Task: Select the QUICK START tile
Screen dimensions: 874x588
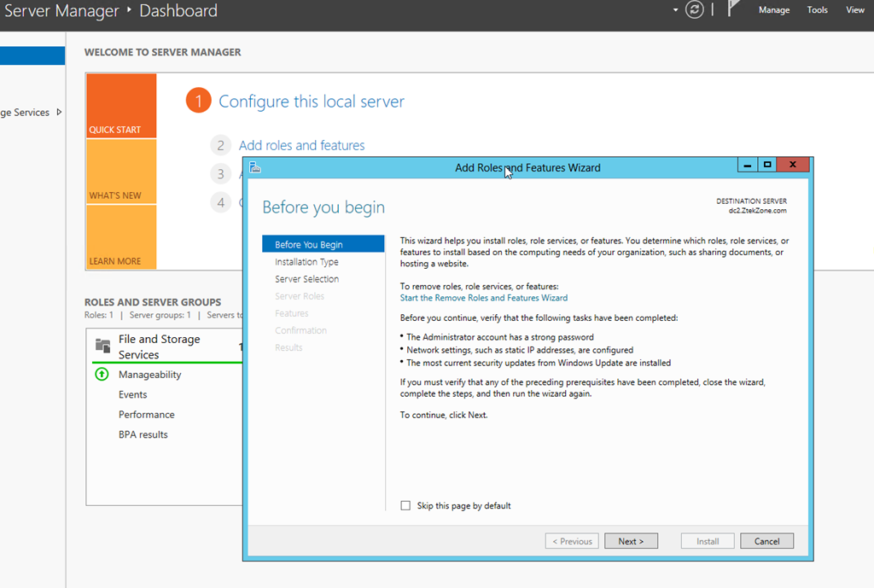Action: pyautogui.click(x=121, y=105)
